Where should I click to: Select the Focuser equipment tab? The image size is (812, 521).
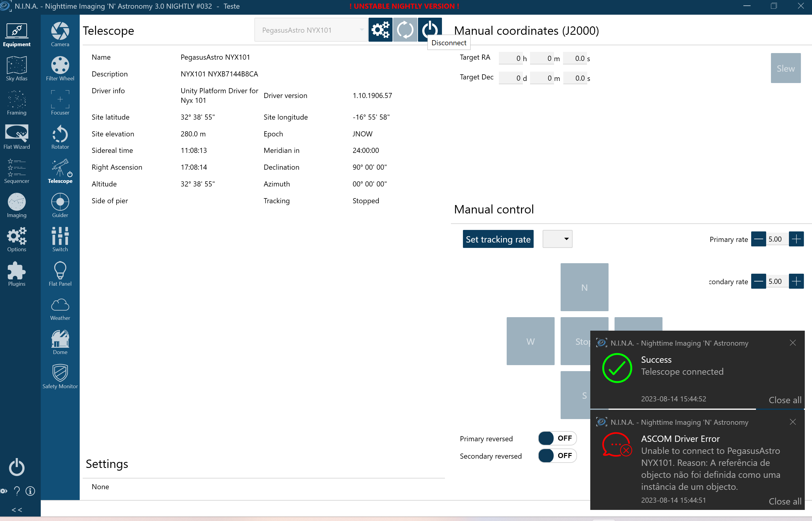coord(60,103)
